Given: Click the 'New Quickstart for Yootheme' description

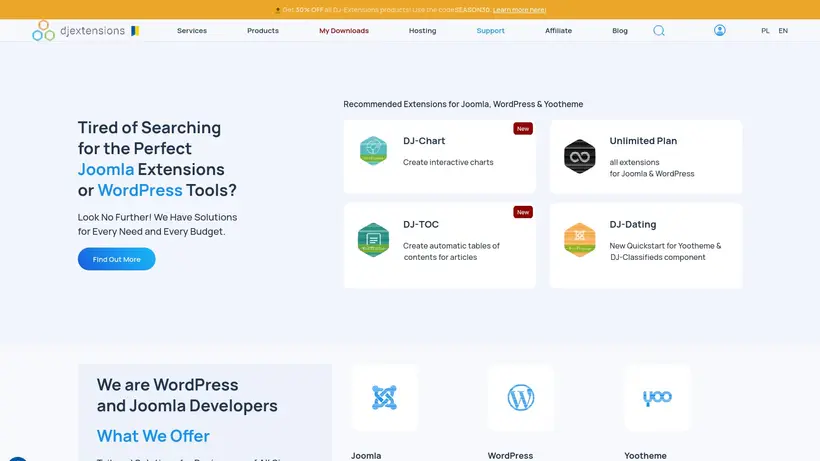Looking at the screenshot, I should (665, 251).
